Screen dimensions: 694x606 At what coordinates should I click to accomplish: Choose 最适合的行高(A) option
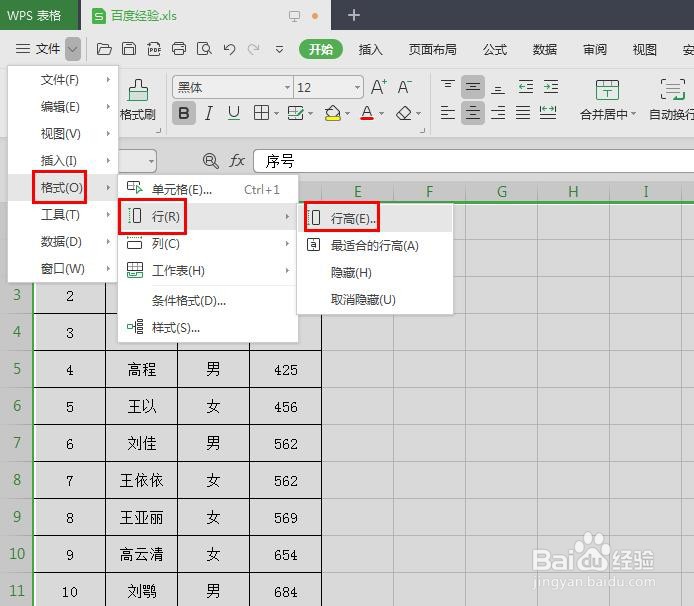point(375,246)
